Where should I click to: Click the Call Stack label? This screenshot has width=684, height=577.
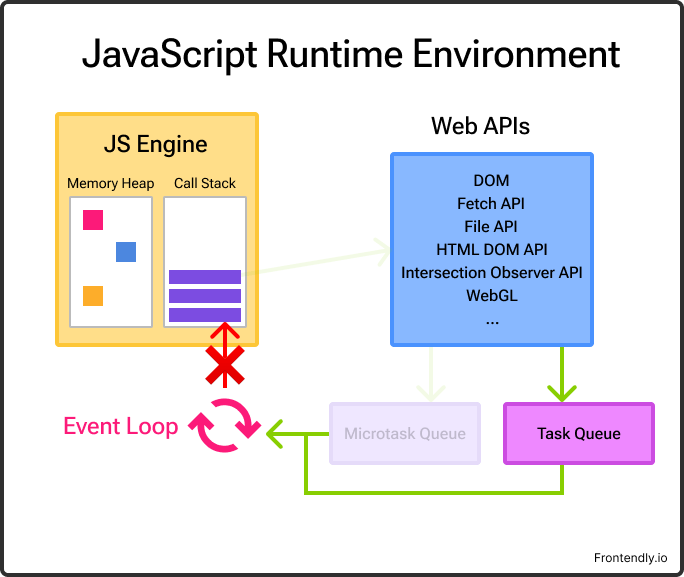click(205, 184)
